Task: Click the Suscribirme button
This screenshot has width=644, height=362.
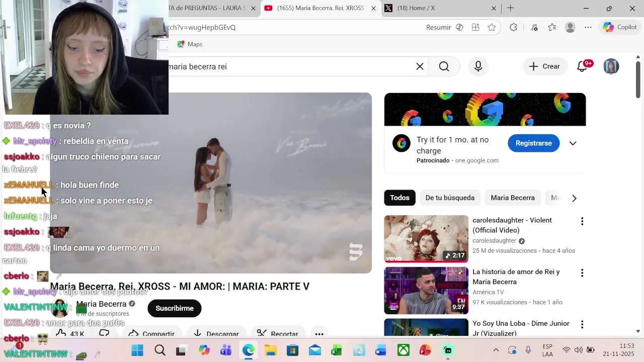Action: (x=175, y=308)
